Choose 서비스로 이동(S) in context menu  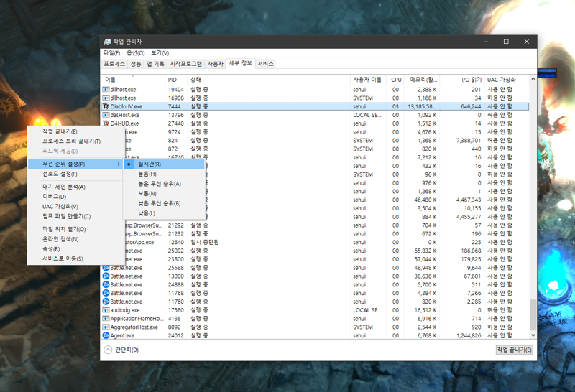point(75,258)
